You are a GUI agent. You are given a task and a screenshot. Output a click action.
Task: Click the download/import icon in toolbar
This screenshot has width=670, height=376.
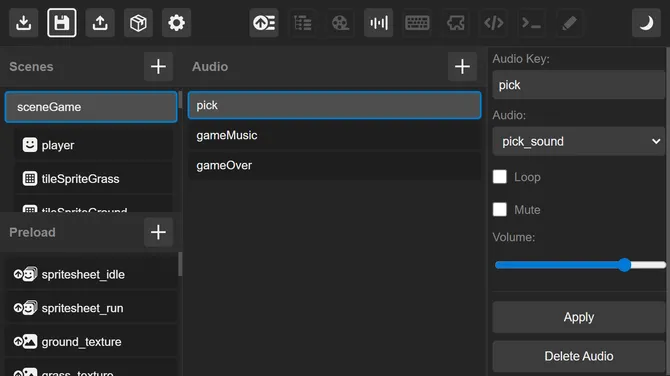(x=24, y=23)
